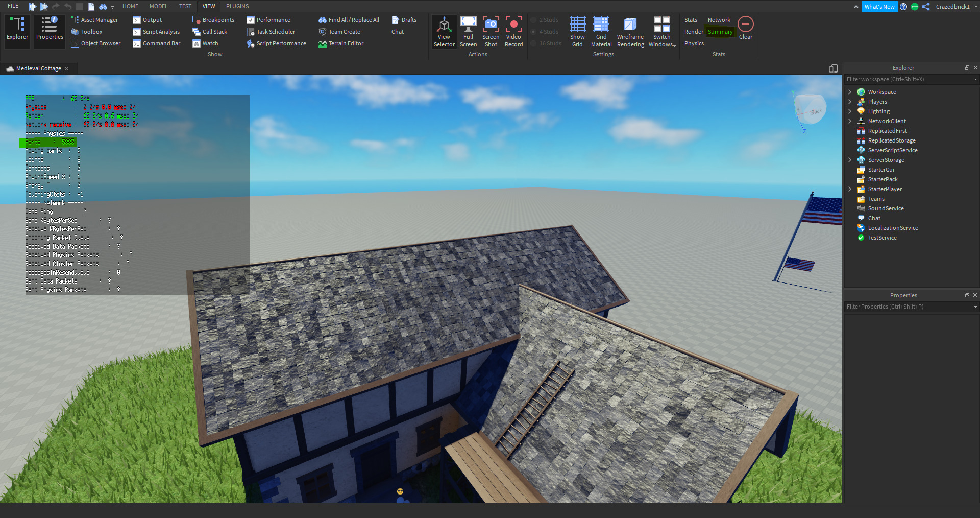980x518 pixels.
Task: Switch to the MODEL ribbon tab
Action: point(158,6)
